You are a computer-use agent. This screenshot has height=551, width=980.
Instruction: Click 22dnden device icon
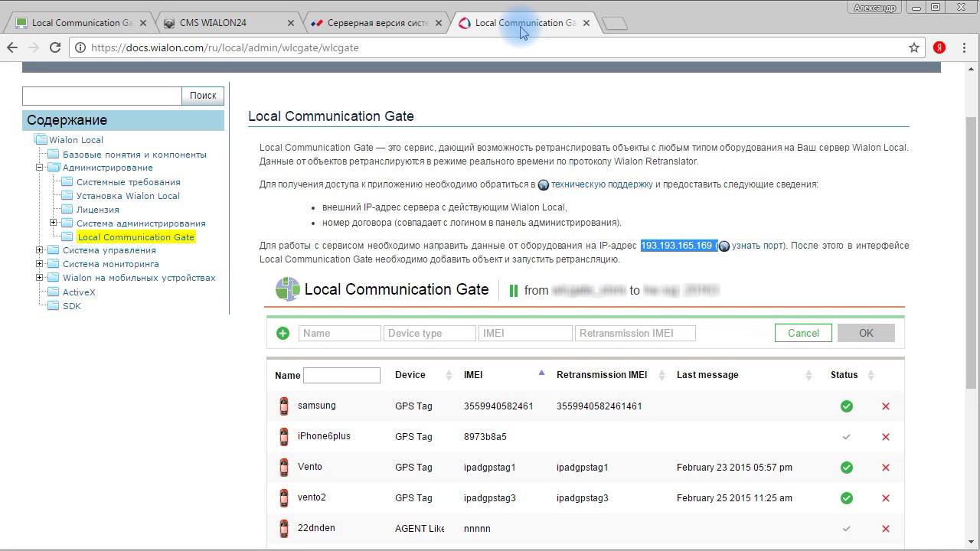[x=284, y=529]
